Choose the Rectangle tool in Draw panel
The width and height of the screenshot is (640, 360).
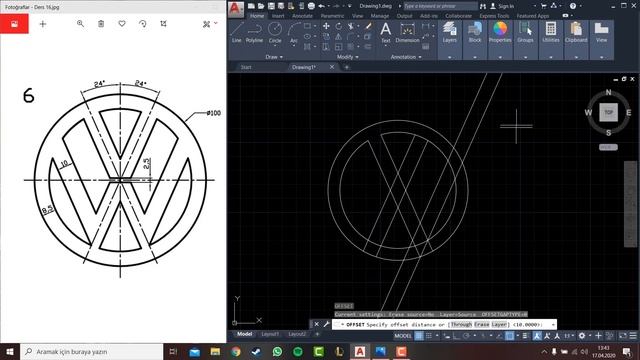click(307, 26)
